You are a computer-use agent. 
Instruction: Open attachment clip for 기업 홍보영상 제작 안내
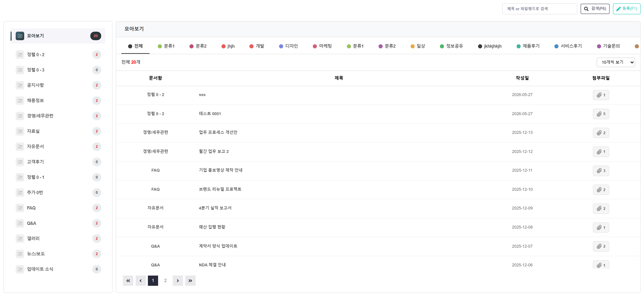tap(601, 171)
